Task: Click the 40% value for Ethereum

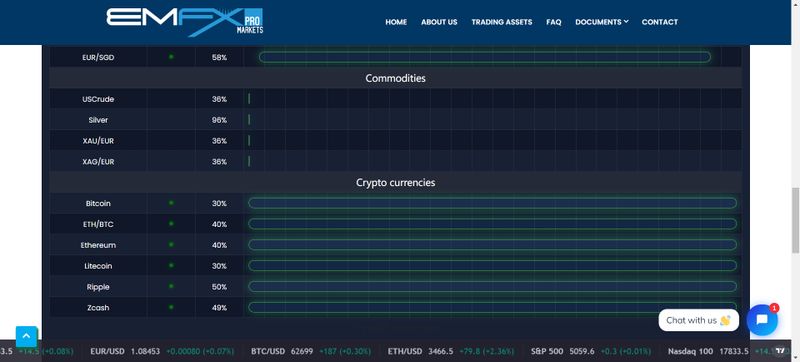Action: 219,245
